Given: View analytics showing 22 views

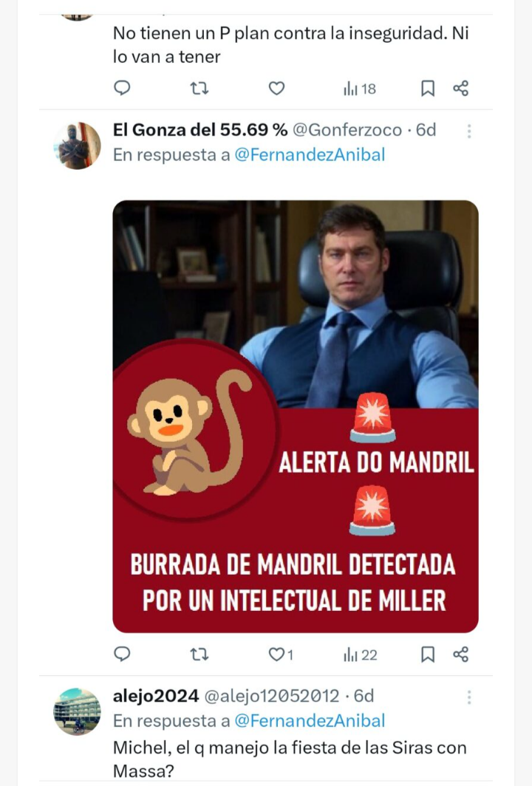Looking at the screenshot, I should 360,655.
